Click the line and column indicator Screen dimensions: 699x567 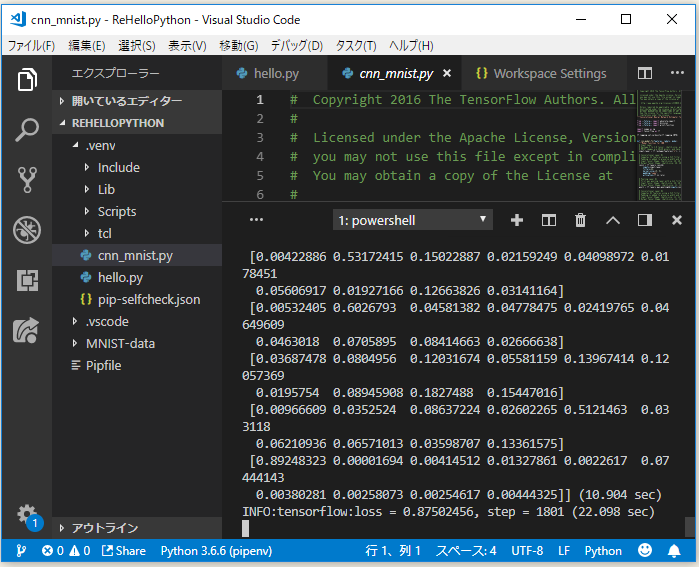393,551
